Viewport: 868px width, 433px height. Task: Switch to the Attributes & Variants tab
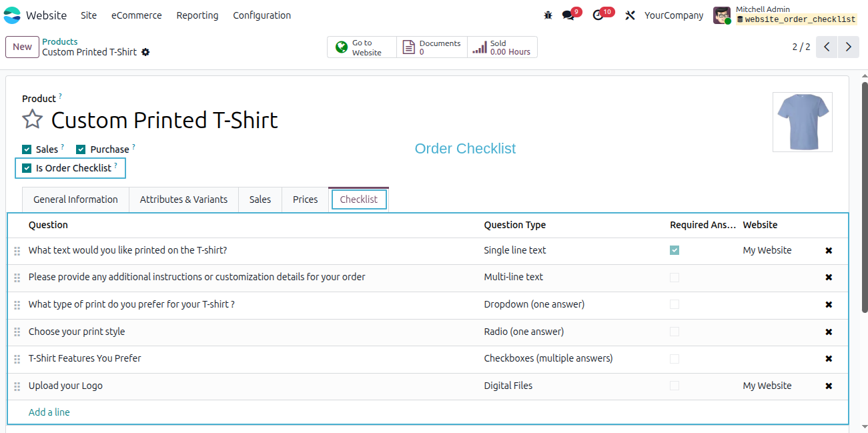point(183,199)
